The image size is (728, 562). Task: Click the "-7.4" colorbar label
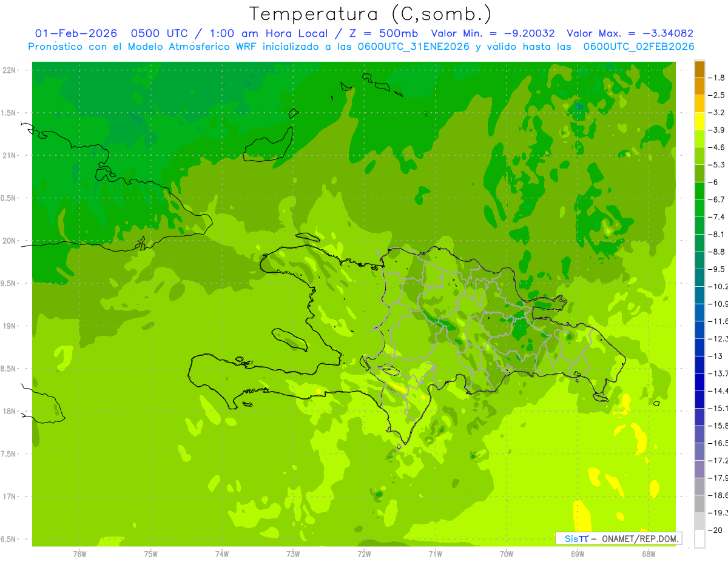[x=717, y=216]
